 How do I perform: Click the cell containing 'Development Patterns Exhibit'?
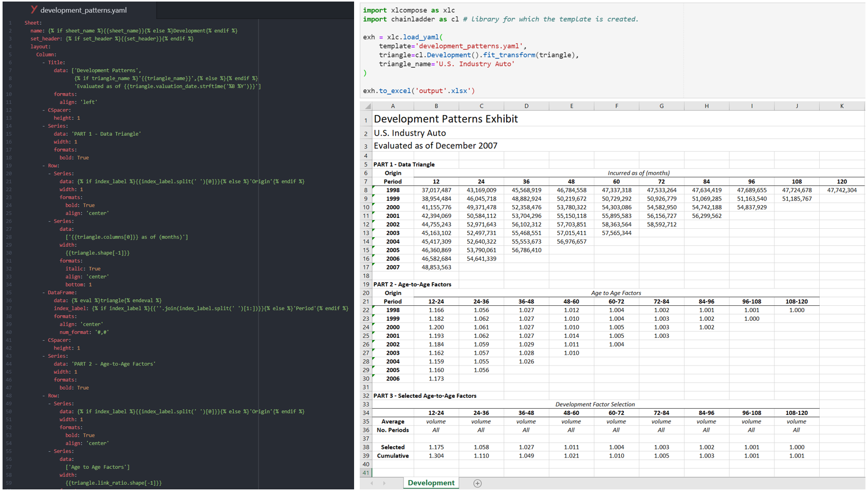(445, 119)
